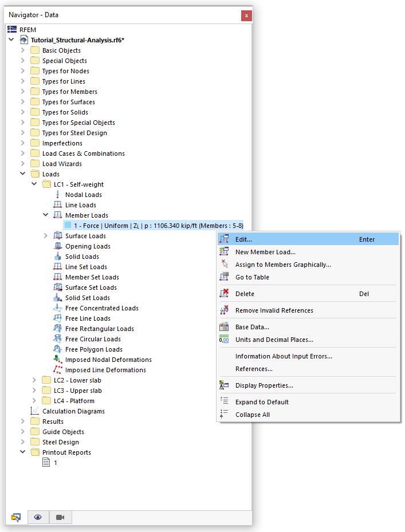This screenshot has height=532, width=405.
Task: Select the Load Wizards tree item
Action: click(x=62, y=164)
